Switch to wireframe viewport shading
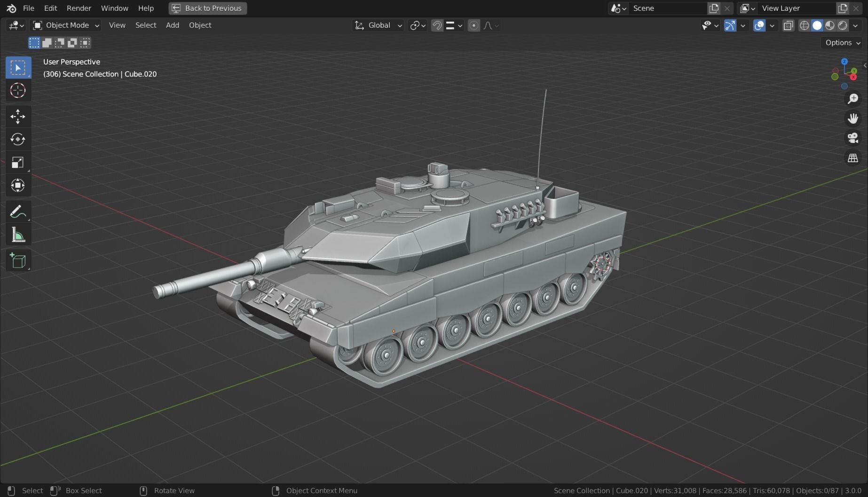 805,25
